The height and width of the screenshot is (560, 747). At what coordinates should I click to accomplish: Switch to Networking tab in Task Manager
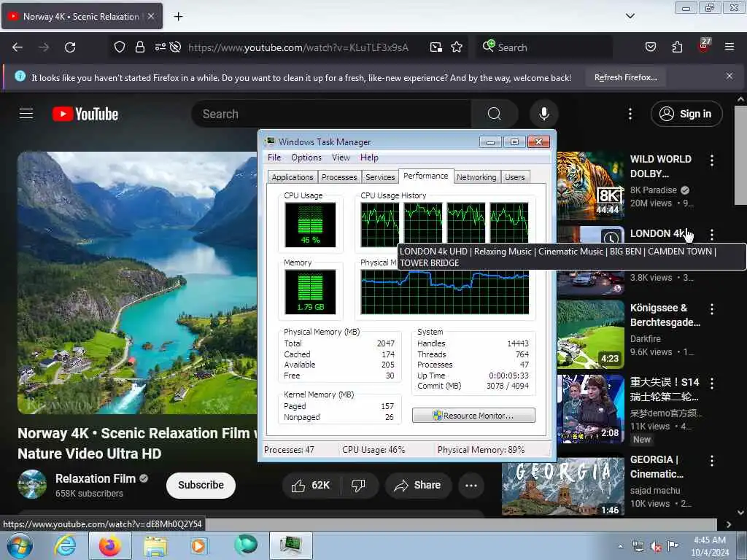(476, 177)
